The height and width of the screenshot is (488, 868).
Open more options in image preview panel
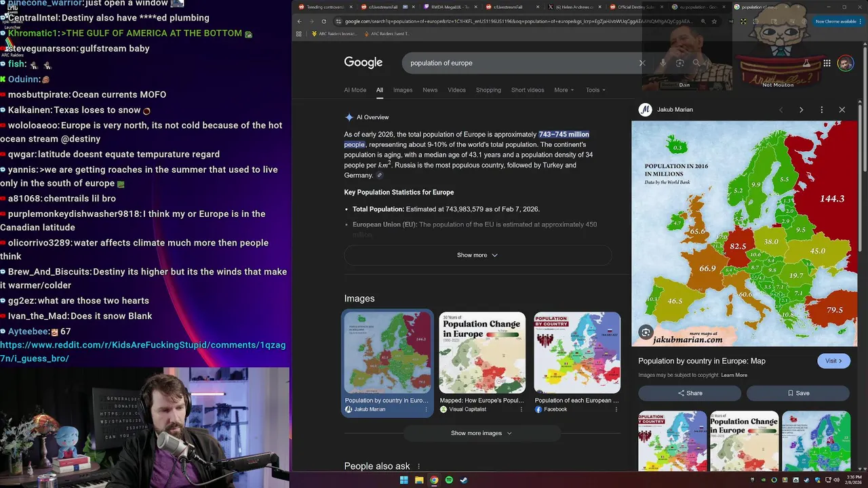[x=821, y=110]
